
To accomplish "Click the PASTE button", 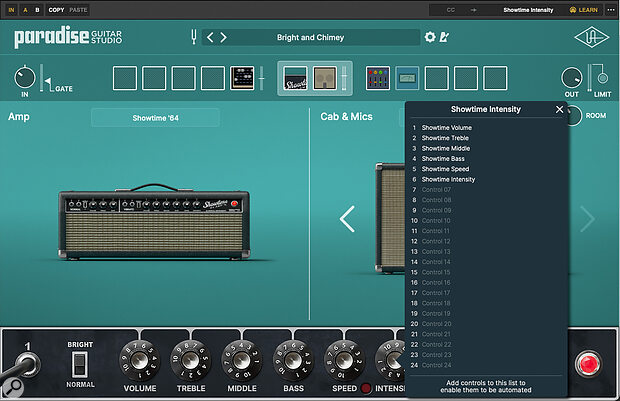I will [78, 10].
